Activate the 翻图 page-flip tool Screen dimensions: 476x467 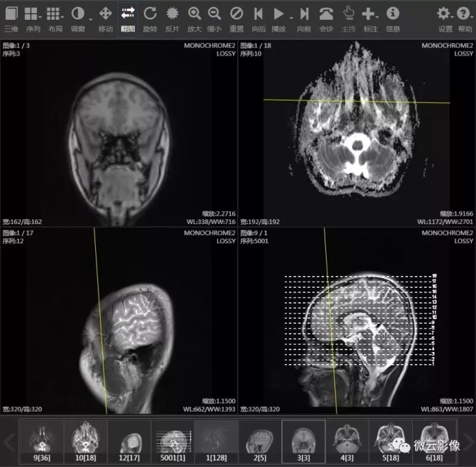pyautogui.click(x=128, y=19)
